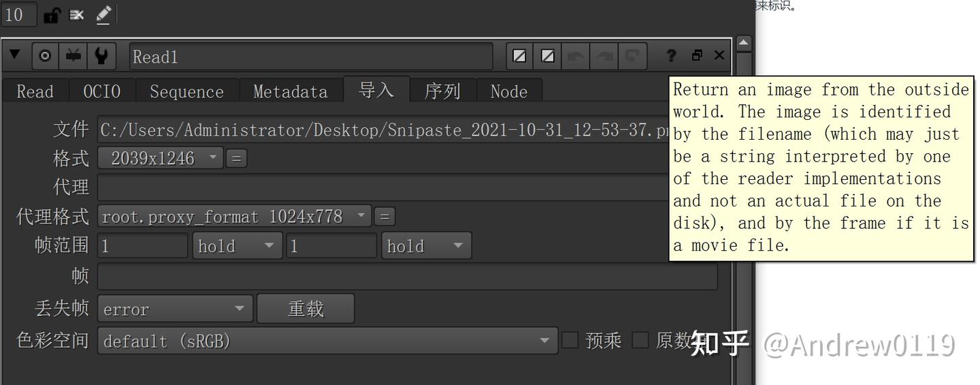Open the first hold dropdown

(x=238, y=246)
